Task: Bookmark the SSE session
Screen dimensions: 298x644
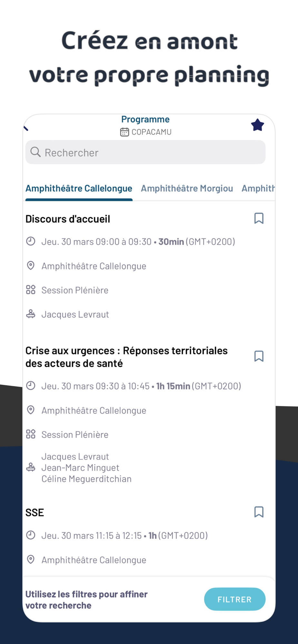Action: click(x=259, y=512)
